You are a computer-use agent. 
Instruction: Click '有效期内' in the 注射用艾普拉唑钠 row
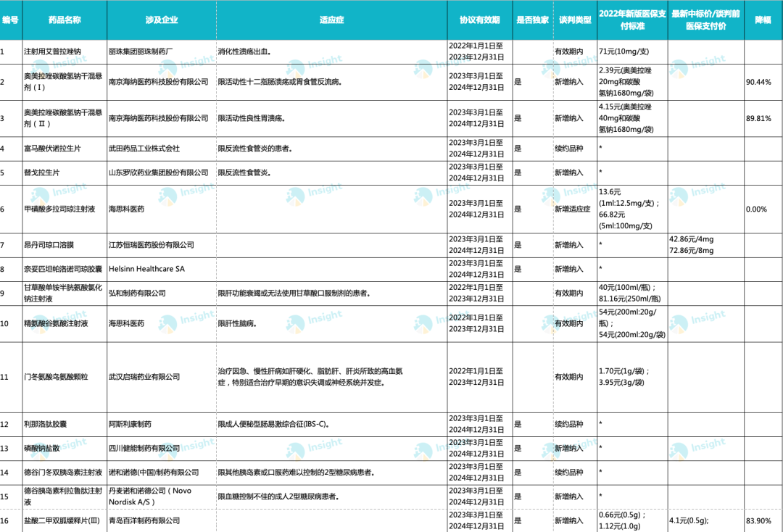(569, 51)
